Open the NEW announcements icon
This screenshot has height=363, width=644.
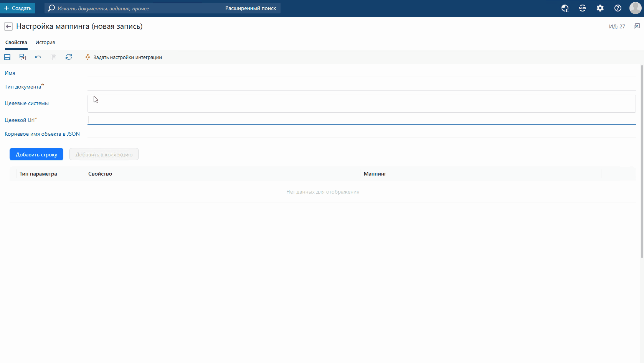[x=583, y=8]
